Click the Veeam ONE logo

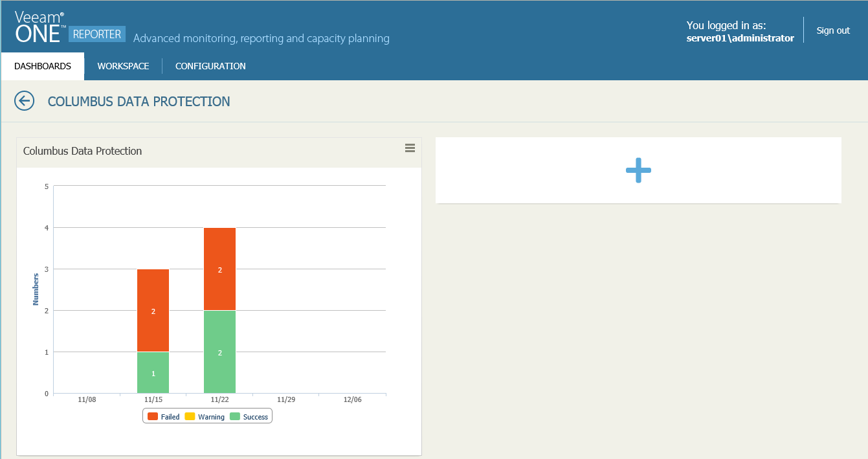tap(39, 27)
